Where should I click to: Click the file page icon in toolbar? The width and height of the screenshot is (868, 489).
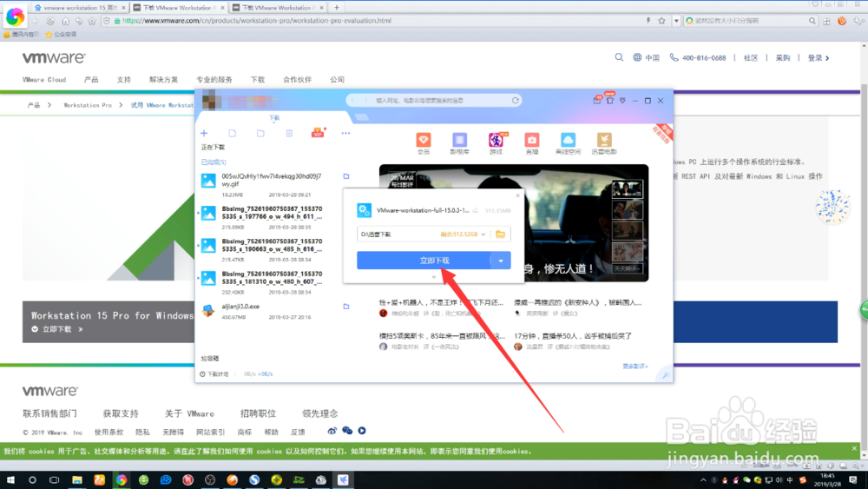pos(233,133)
